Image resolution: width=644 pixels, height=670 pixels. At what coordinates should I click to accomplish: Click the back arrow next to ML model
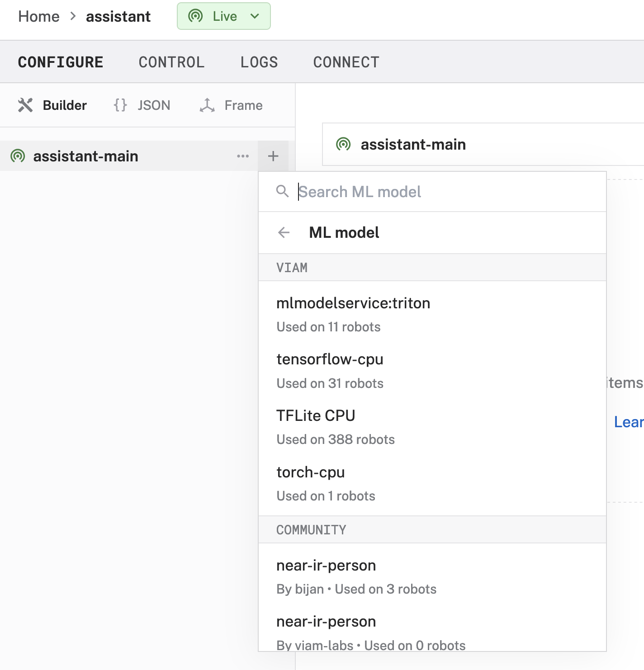tap(284, 233)
